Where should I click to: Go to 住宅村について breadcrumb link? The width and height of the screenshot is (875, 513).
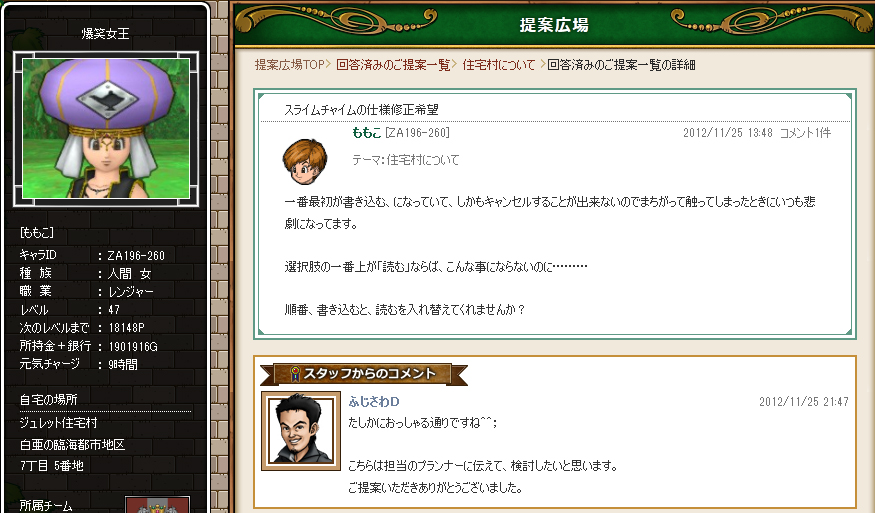(498, 65)
